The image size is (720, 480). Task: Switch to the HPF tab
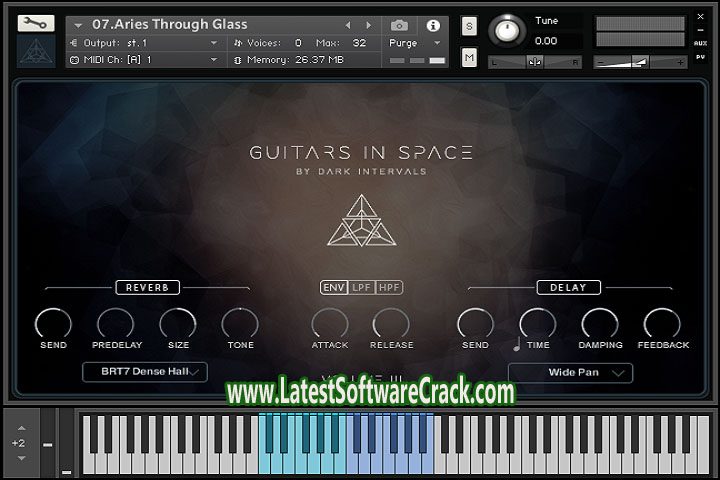(x=389, y=288)
